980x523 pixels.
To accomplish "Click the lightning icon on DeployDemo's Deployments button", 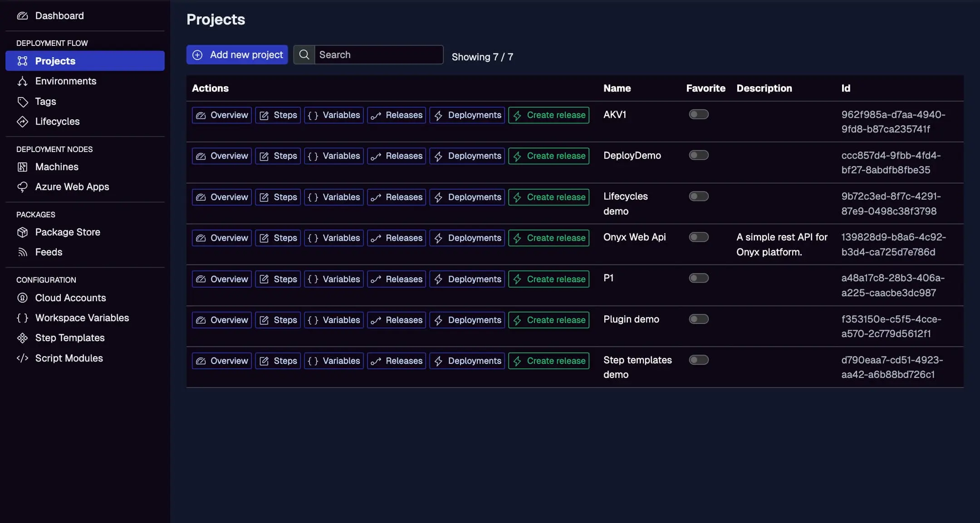I will point(437,156).
